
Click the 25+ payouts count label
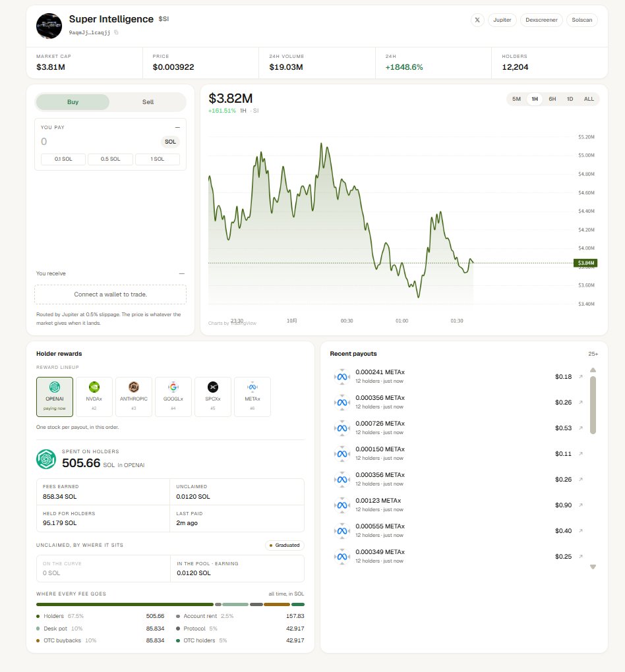pos(593,354)
